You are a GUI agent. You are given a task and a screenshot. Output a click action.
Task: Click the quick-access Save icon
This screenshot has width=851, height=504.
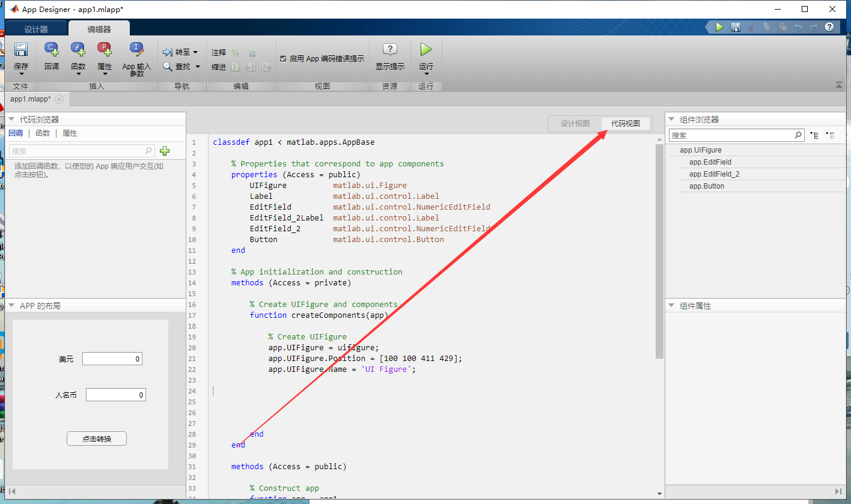click(735, 27)
